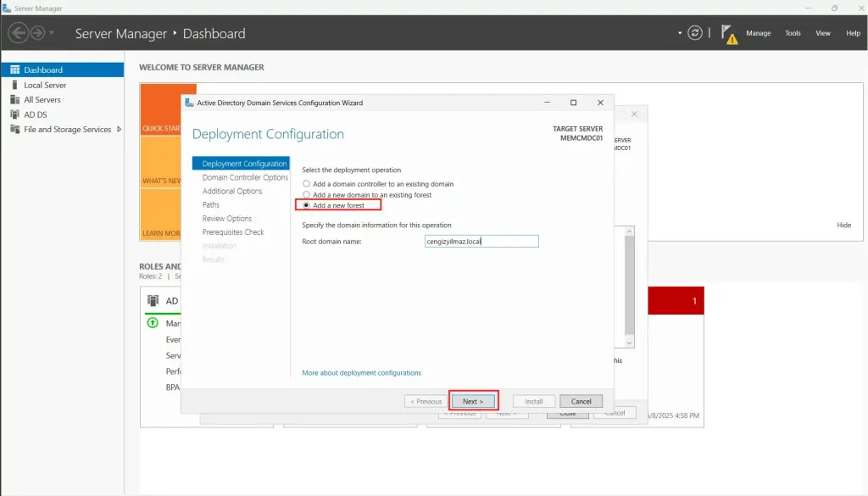
Task: Click the vertical scrollbar behind the wizard
Action: point(628,288)
